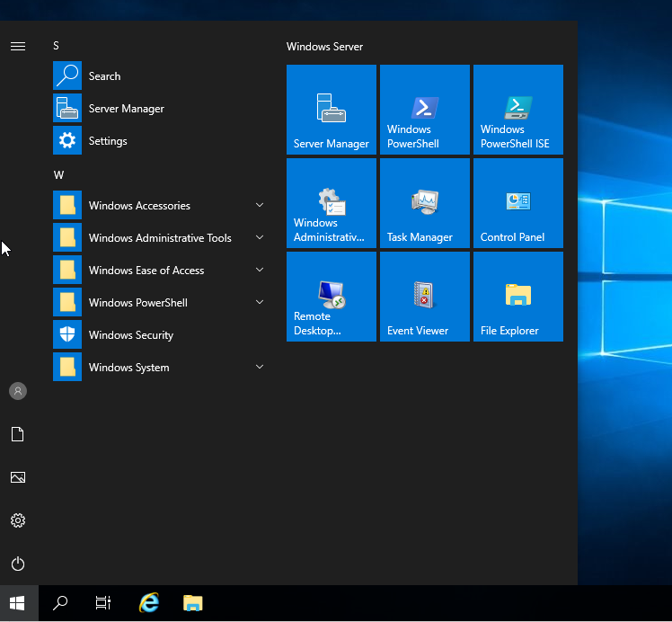Open Documents from the Start sidebar
Image resolution: width=672 pixels, height=622 pixels.
point(18,434)
